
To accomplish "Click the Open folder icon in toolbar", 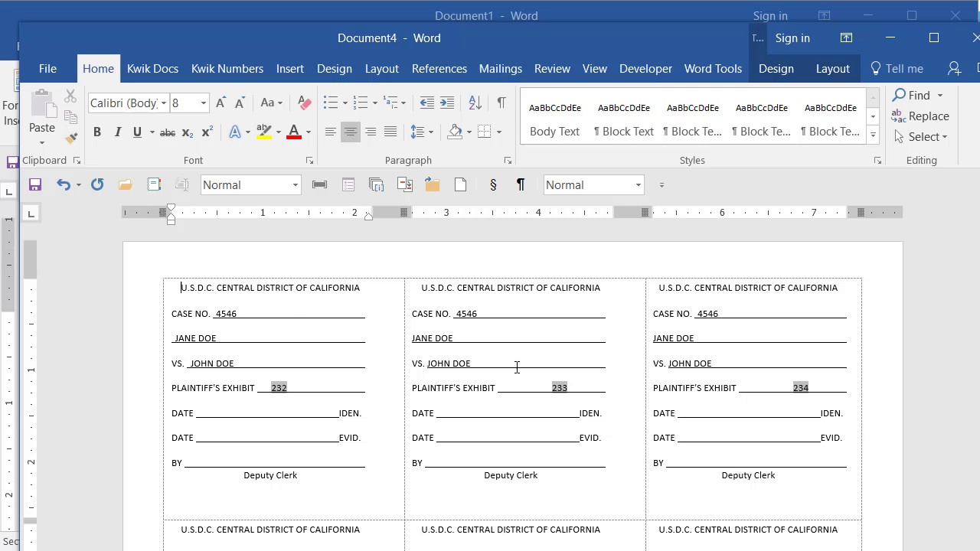I will [126, 184].
